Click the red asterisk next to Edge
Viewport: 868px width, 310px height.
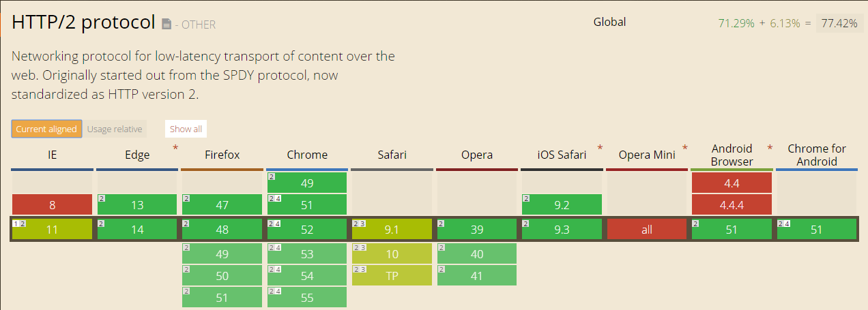point(175,148)
